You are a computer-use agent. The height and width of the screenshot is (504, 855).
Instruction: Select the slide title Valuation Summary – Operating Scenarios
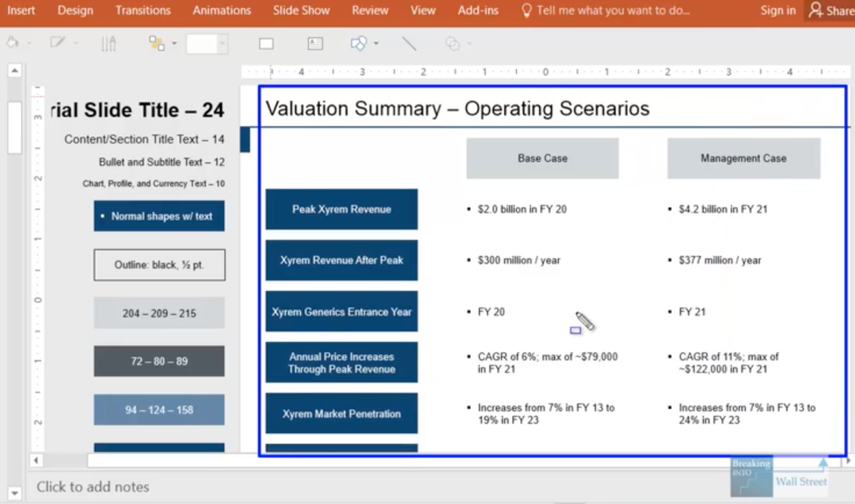coord(458,108)
